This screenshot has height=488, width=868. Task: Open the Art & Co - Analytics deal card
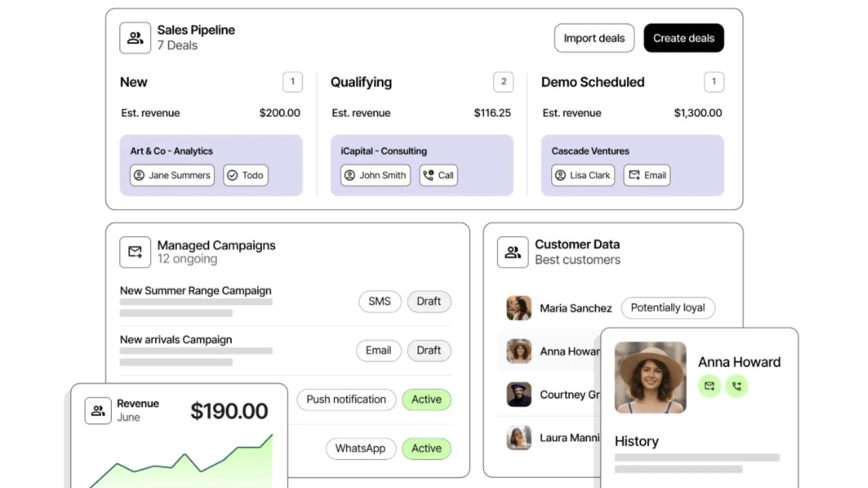pos(211,165)
